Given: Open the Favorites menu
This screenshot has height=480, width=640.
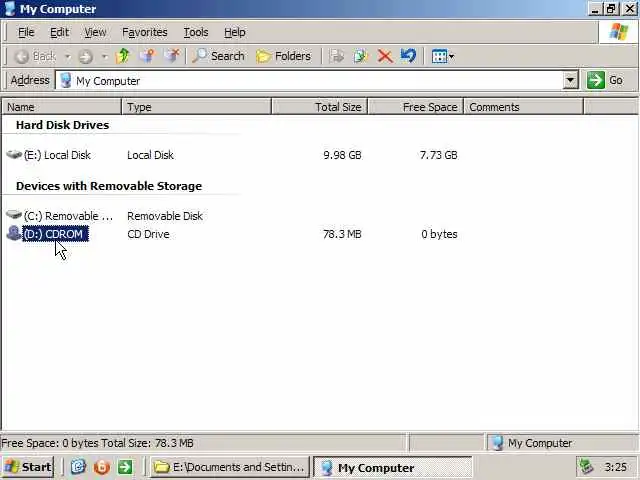Looking at the screenshot, I should point(144,32).
